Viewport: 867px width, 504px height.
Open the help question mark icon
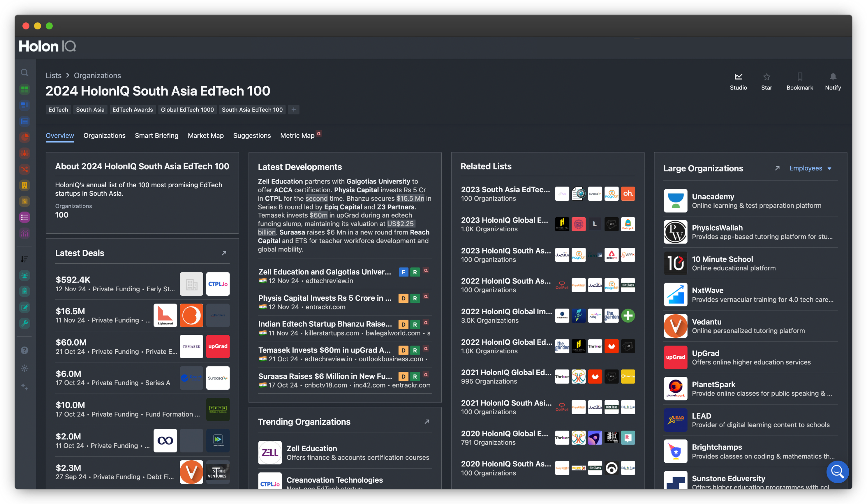tap(24, 350)
